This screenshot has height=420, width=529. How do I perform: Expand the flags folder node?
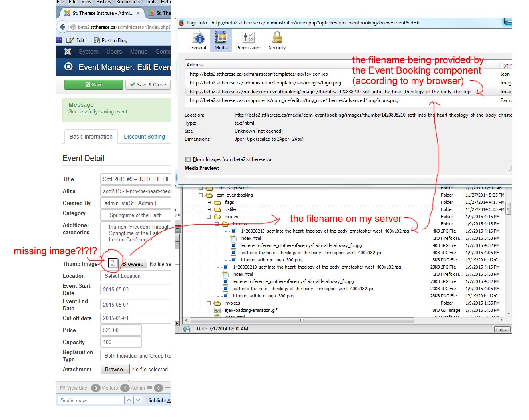209,203
